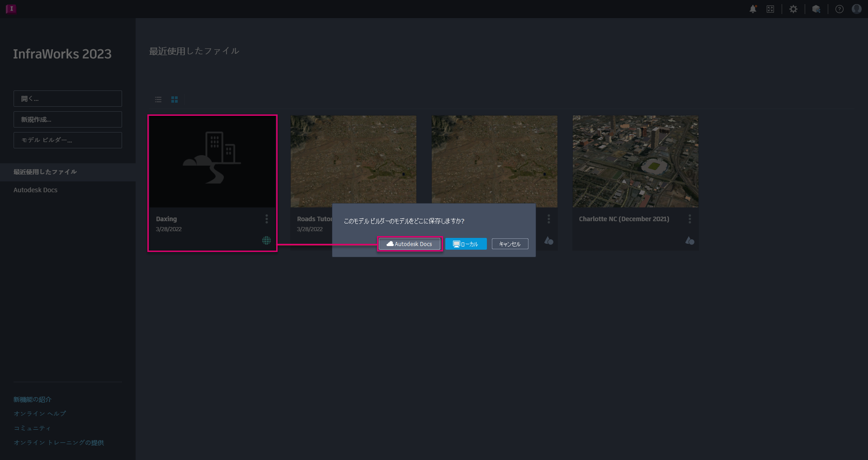This screenshot has height=460, width=868.
Task: Click globe icon on Daxing card
Action: pos(267,241)
